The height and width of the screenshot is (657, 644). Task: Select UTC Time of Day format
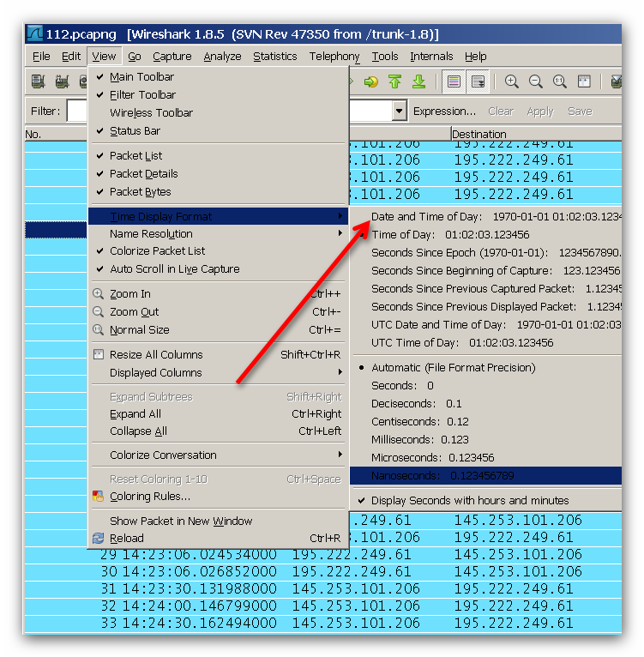[486, 343]
